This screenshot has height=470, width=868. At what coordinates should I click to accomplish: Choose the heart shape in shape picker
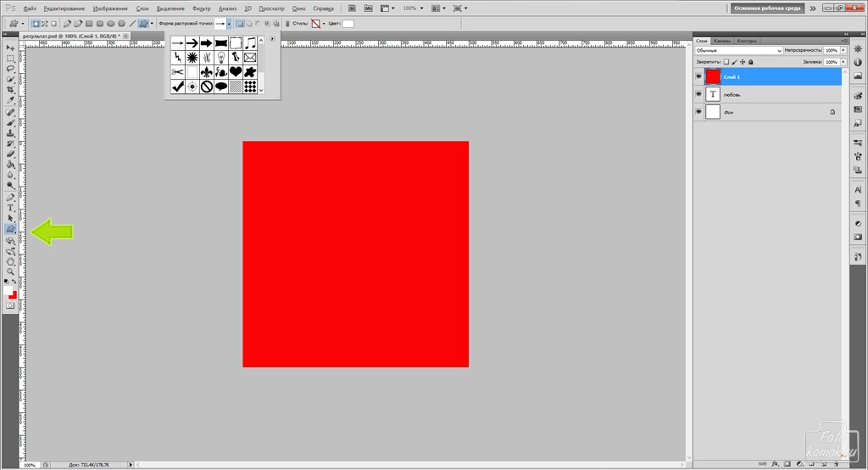pyautogui.click(x=236, y=71)
